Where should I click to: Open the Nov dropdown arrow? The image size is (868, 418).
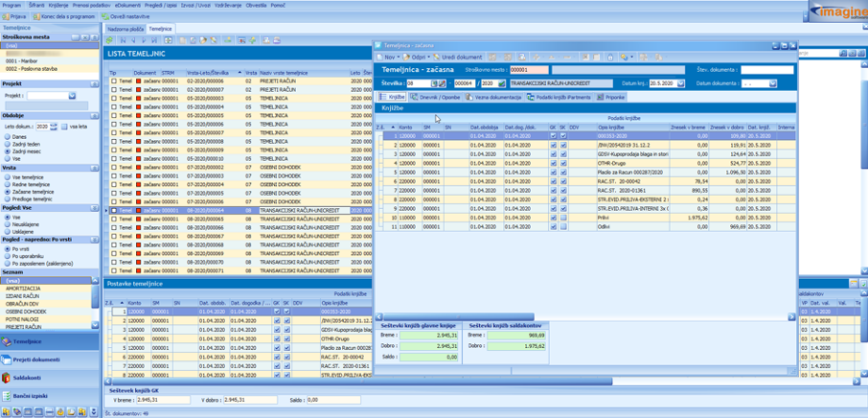(398, 57)
